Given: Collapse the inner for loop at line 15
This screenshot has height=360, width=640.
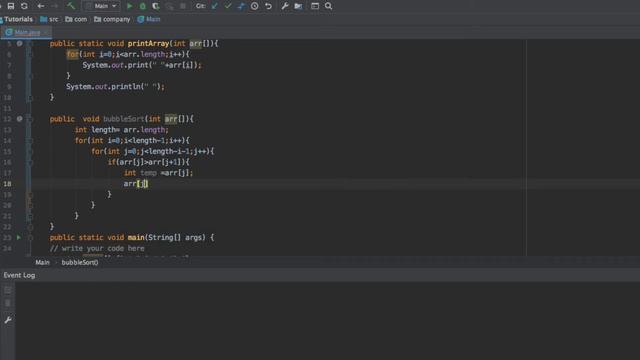Looking at the screenshot, I should (29, 151).
